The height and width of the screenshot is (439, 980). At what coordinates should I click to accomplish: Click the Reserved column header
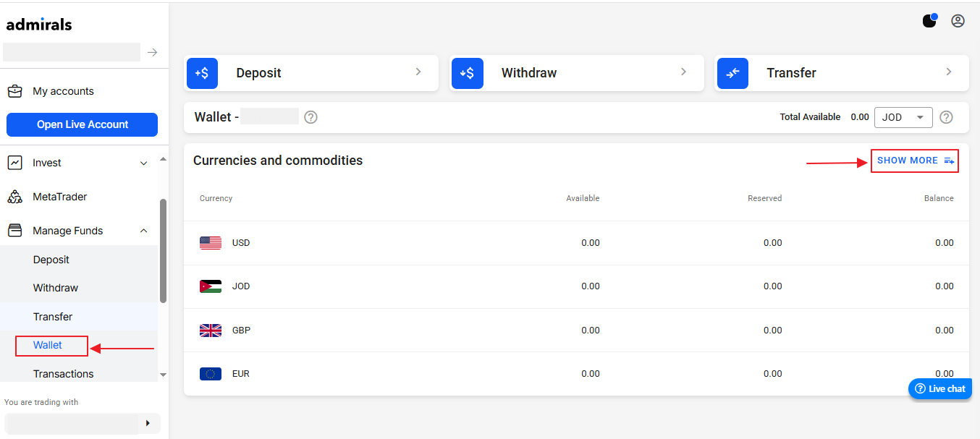(764, 198)
